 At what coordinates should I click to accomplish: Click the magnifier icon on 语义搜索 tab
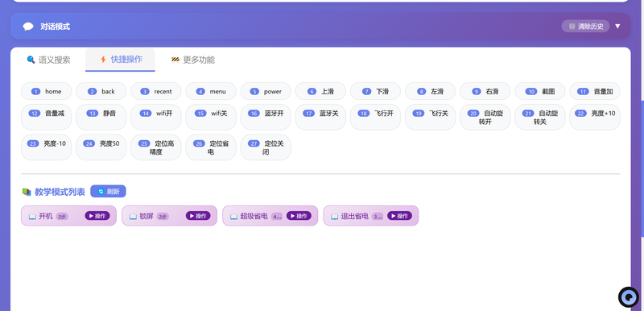tap(31, 60)
